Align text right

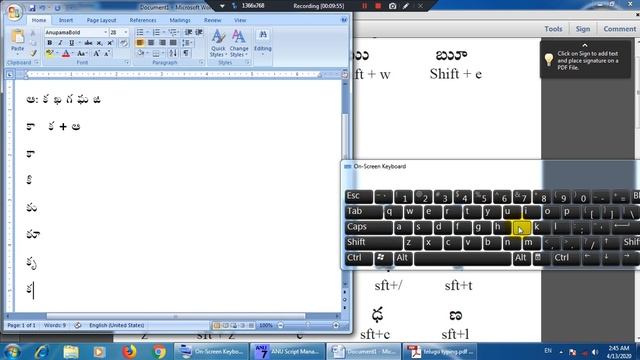162,43
